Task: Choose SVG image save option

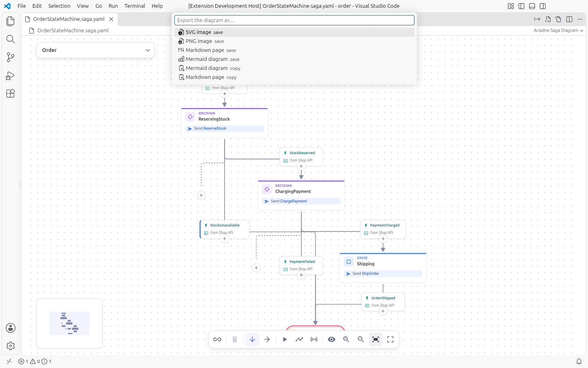Action: click(294, 32)
